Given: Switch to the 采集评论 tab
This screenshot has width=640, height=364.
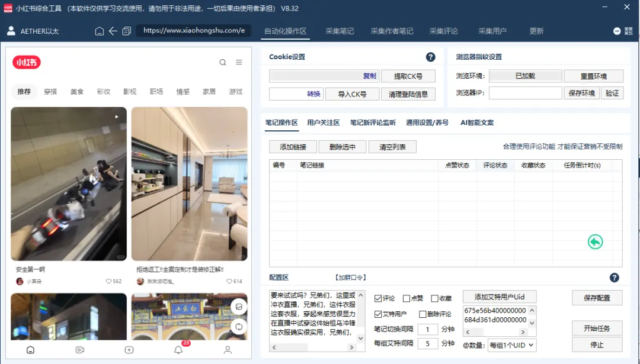Looking at the screenshot, I should coord(443,30).
